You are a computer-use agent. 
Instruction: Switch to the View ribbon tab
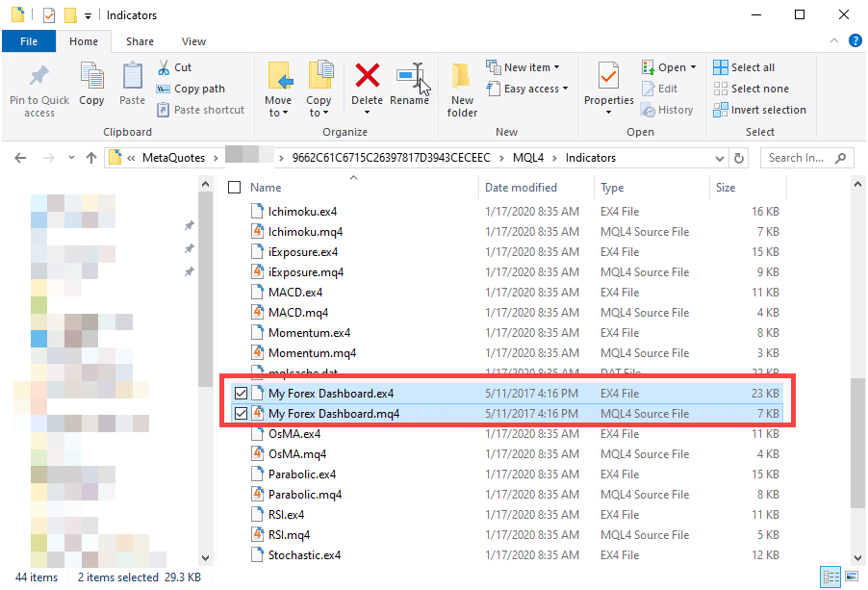coord(193,41)
